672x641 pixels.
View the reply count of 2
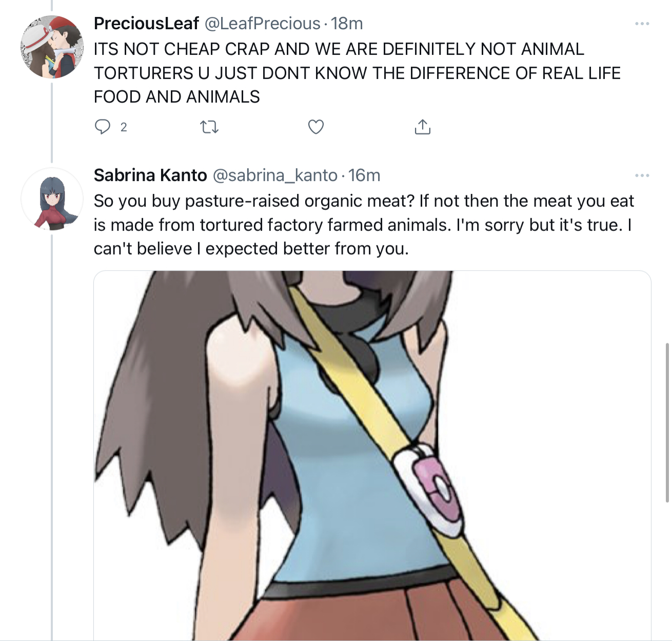pos(124,127)
